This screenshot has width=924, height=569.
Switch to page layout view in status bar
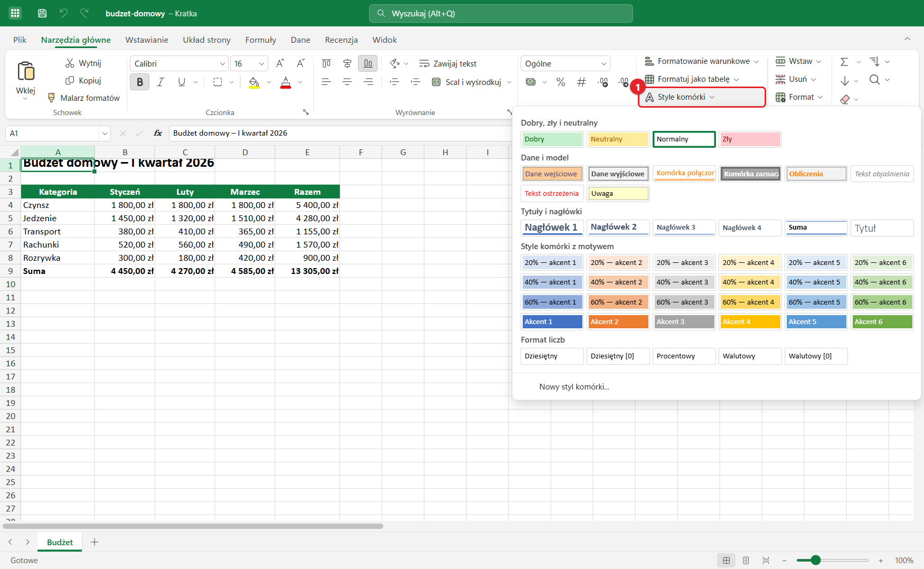746,561
